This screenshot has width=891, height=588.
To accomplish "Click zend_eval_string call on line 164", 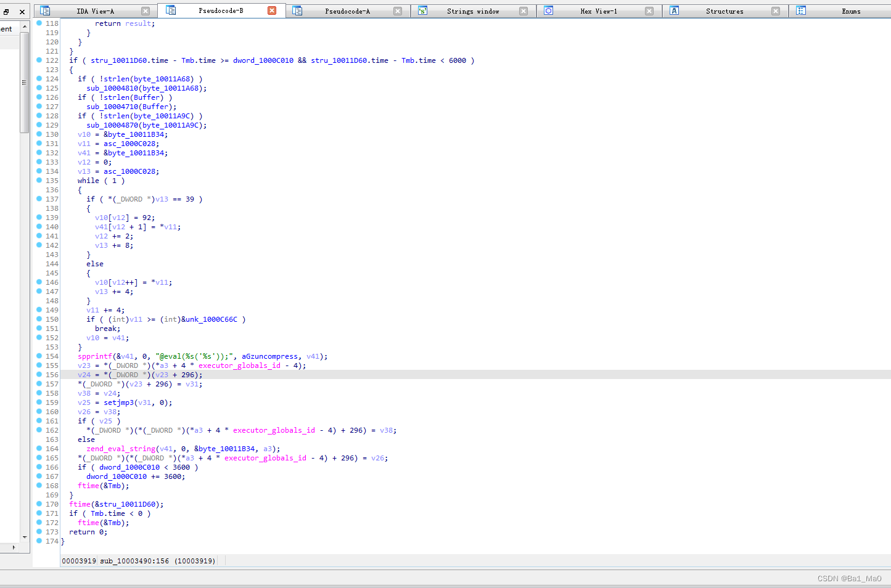I will (121, 449).
